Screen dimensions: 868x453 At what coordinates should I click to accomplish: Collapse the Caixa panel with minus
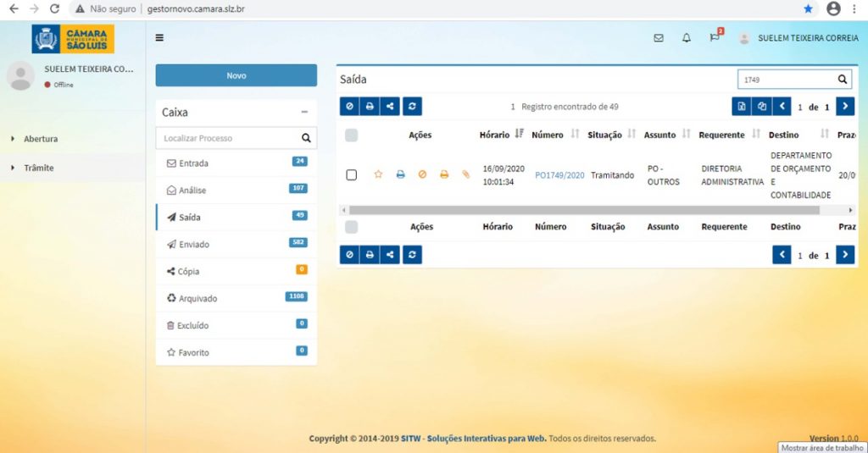(x=304, y=112)
